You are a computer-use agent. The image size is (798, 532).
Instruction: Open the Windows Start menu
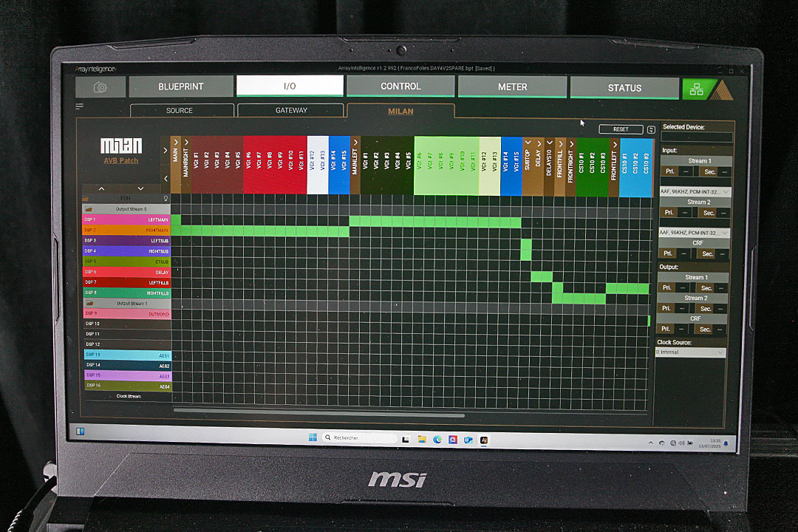click(x=313, y=437)
